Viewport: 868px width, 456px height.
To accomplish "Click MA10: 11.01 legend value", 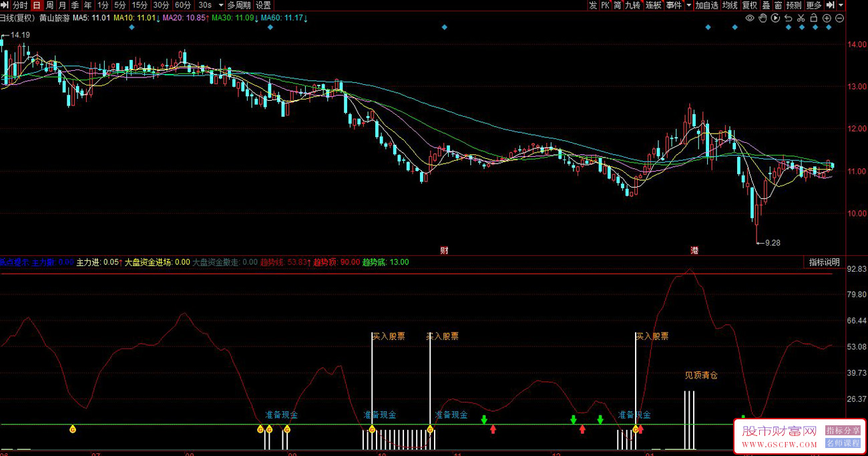I will point(136,18).
